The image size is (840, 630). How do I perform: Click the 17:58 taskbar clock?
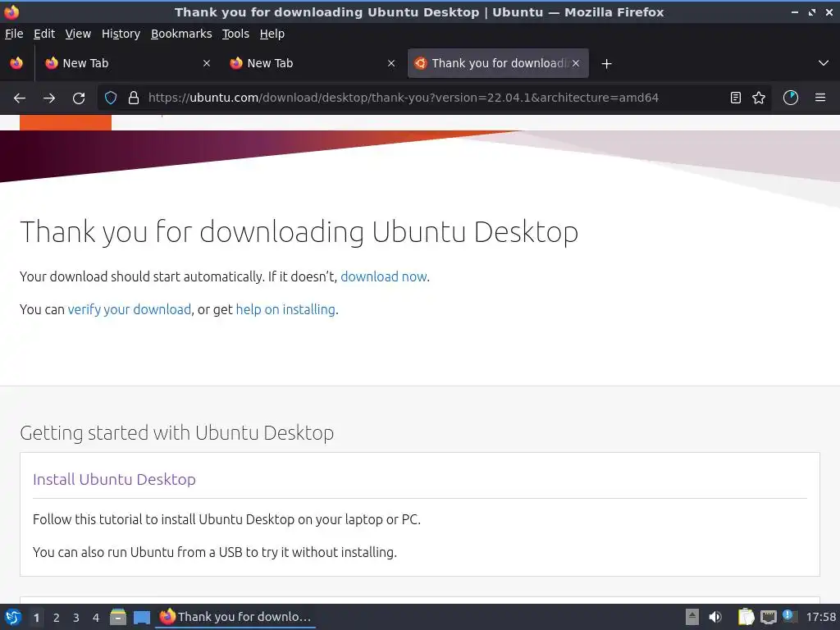click(820, 617)
